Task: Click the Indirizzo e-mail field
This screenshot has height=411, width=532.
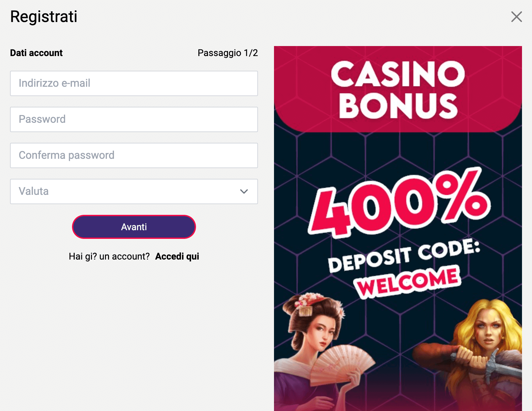Action: tap(133, 83)
